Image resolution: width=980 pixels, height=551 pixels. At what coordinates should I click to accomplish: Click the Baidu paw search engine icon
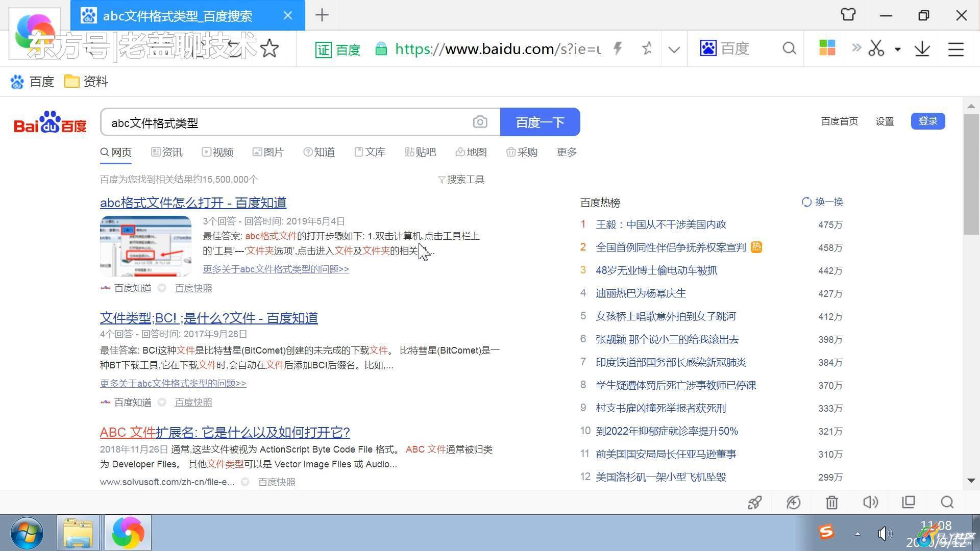[x=708, y=48]
